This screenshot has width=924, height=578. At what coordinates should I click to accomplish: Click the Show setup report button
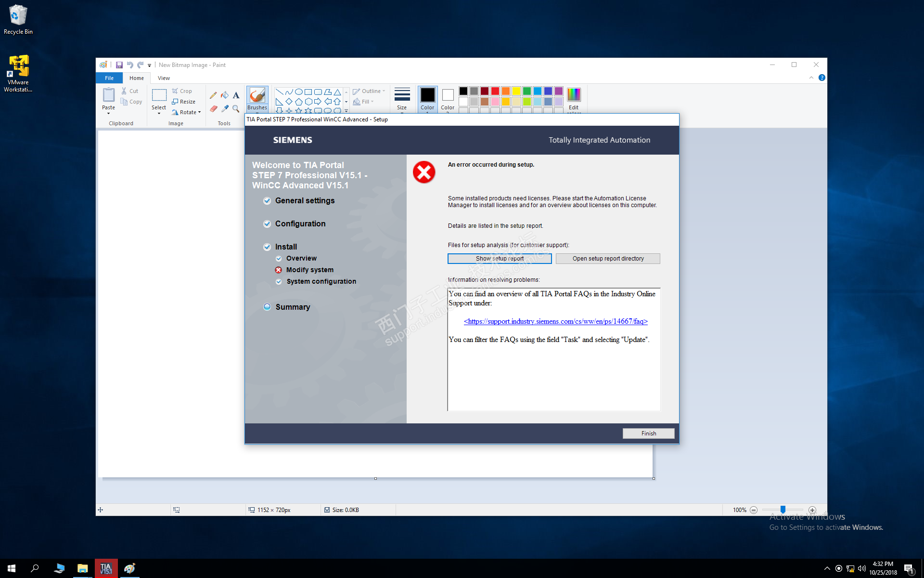(x=500, y=259)
